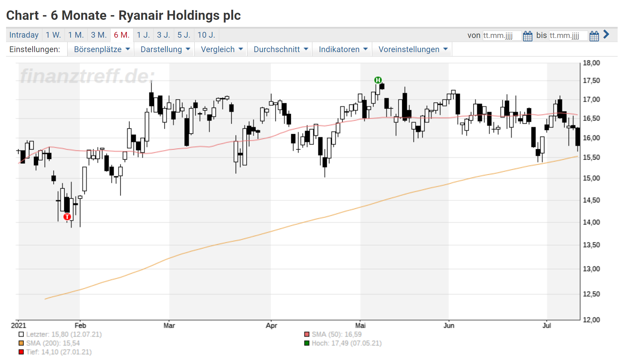
Task: Click the green H high marker
Action: click(378, 80)
